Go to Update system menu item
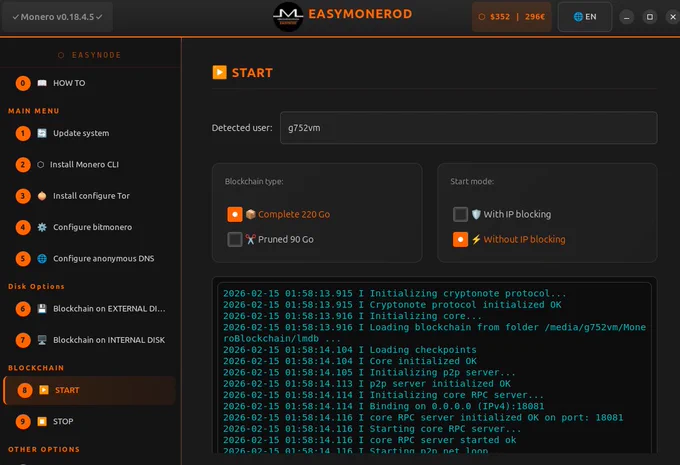This screenshot has width=680, height=465. [x=90, y=133]
